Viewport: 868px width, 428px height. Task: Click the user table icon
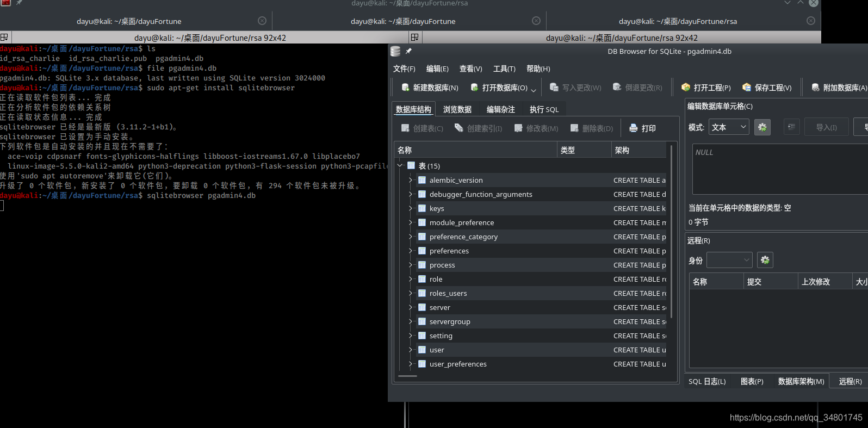tap(422, 350)
